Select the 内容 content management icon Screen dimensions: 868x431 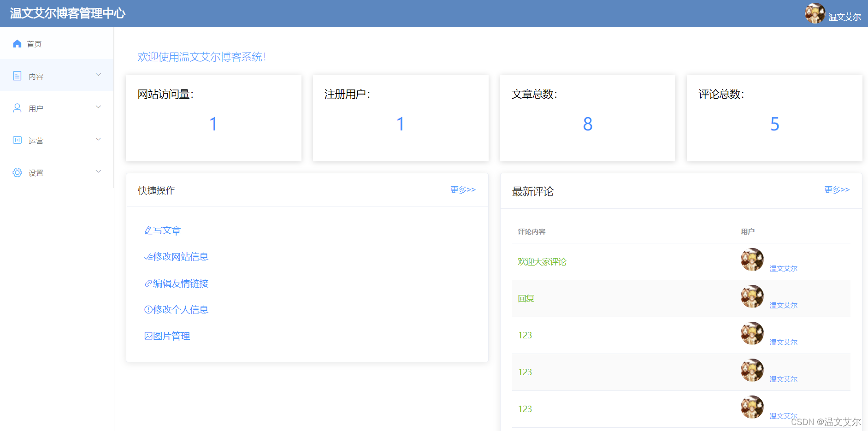[18, 76]
